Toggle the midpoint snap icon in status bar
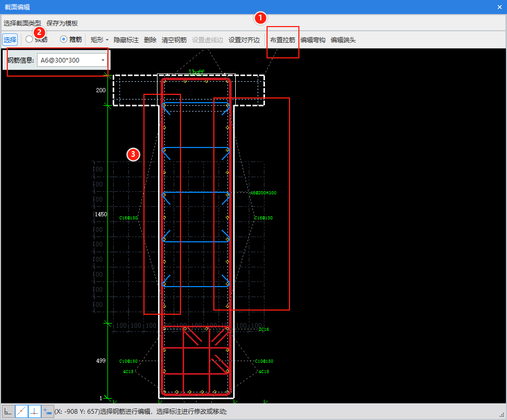This screenshot has width=507, height=420. tap(21, 411)
